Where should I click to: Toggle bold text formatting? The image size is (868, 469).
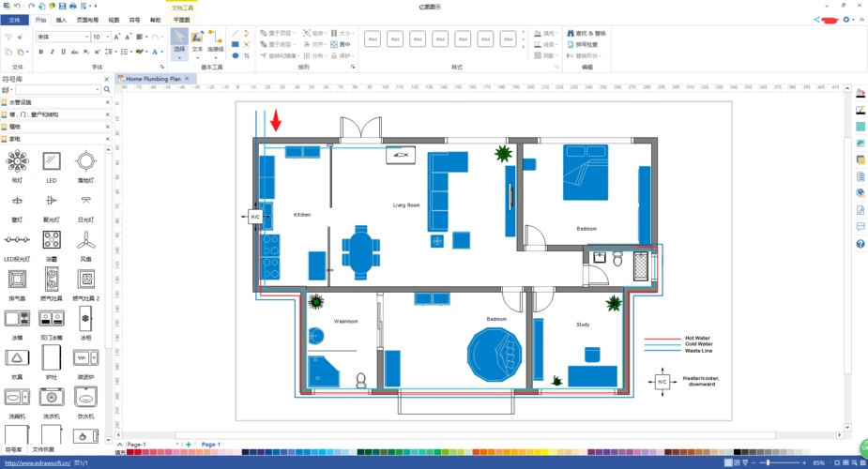[40, 52]
